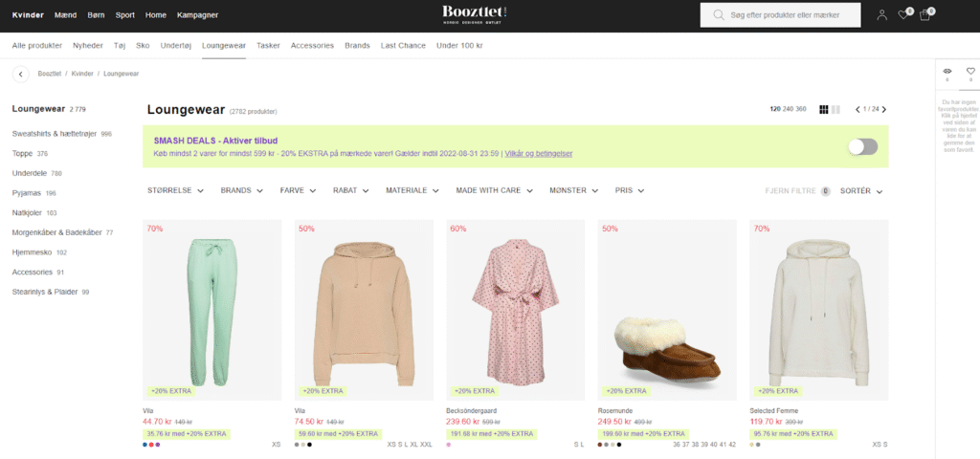The image size is (980, 459).
Task: Go back with the circular arrow button
Action: 21,74
